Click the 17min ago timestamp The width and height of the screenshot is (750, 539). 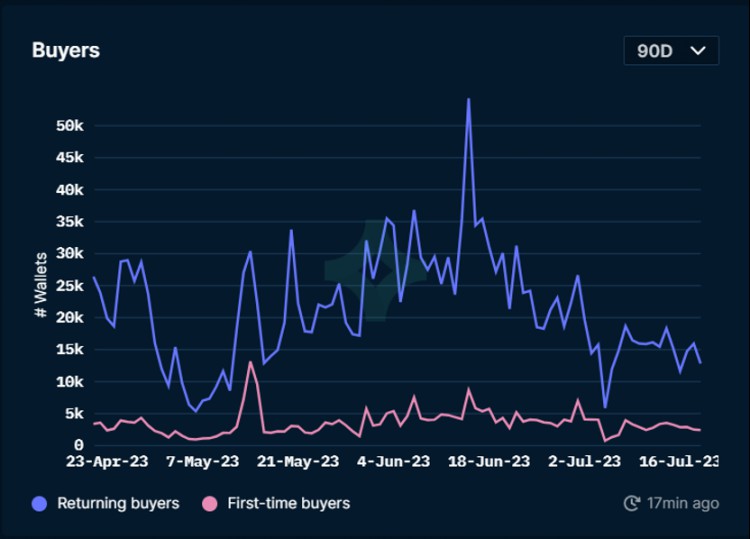682,503
